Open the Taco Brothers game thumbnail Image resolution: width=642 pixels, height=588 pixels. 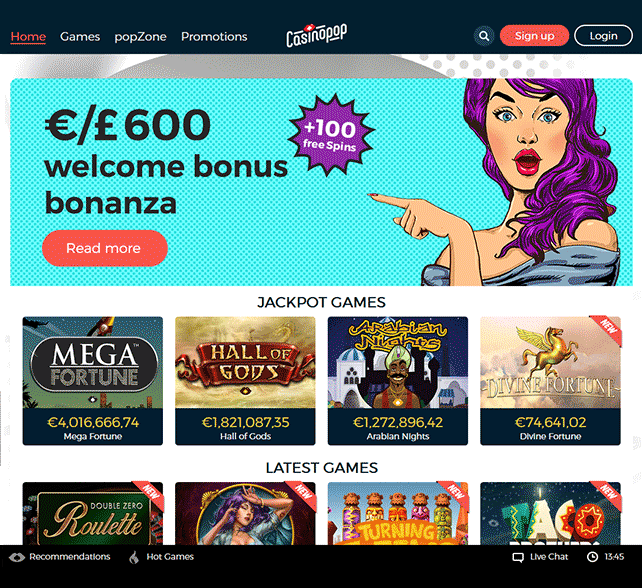(550, 513)
